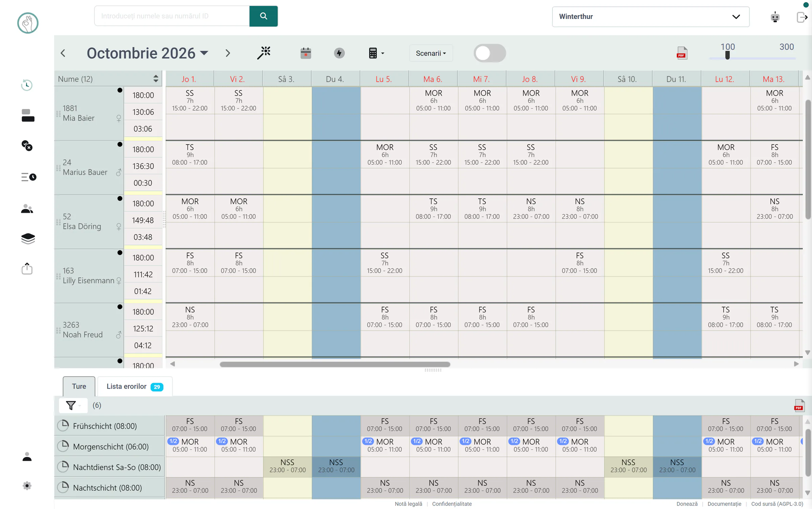Open the robot assistant icon
This screenshot has height=509, width=812.
[775, 17]
